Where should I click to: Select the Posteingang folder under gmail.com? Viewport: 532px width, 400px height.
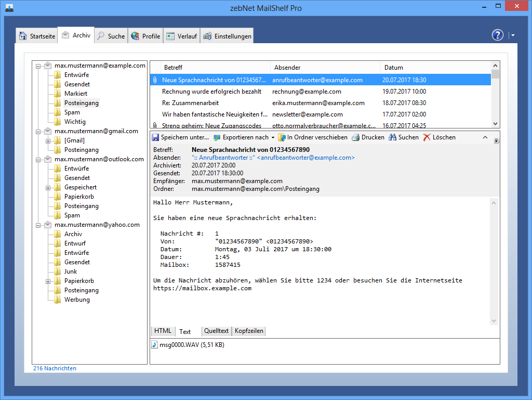(x=82, y=150)
